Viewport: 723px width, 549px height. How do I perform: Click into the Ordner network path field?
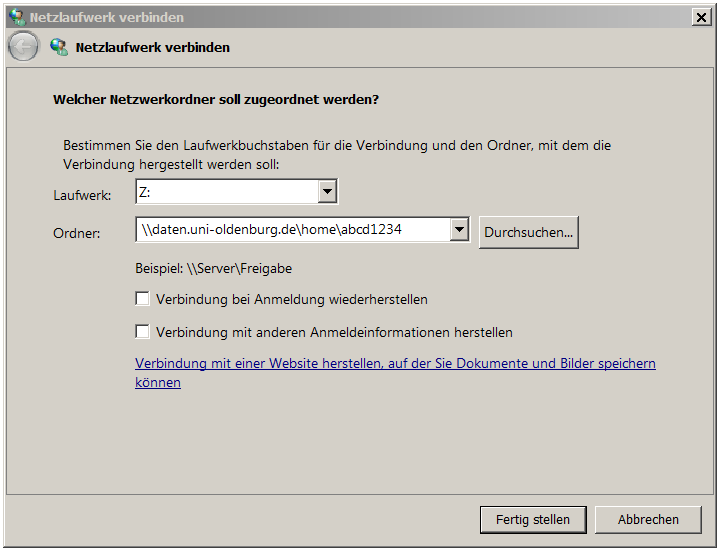pyautogui.click(x=293, y=230)
